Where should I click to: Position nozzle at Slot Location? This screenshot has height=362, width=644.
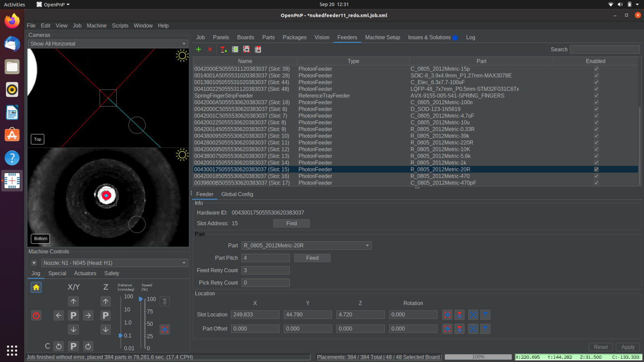click(485, 315)
